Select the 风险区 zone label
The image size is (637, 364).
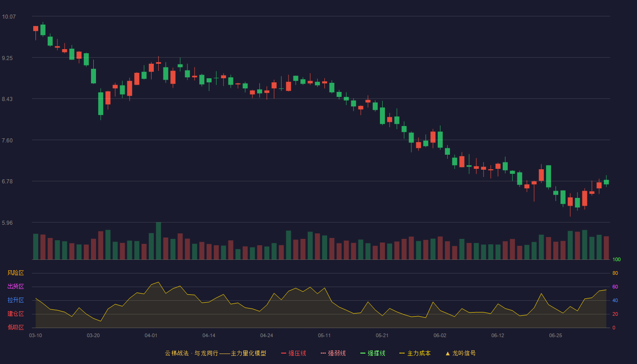coord(15,273)
